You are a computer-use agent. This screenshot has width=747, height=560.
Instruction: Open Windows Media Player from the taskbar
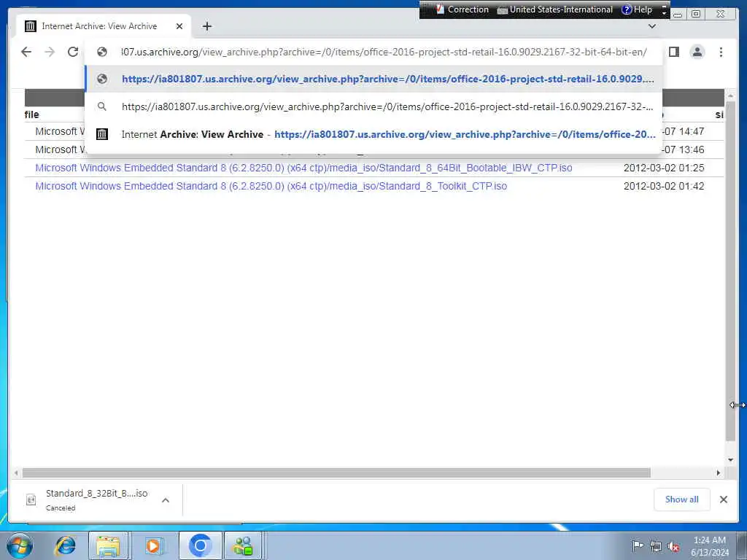point(153,545)
